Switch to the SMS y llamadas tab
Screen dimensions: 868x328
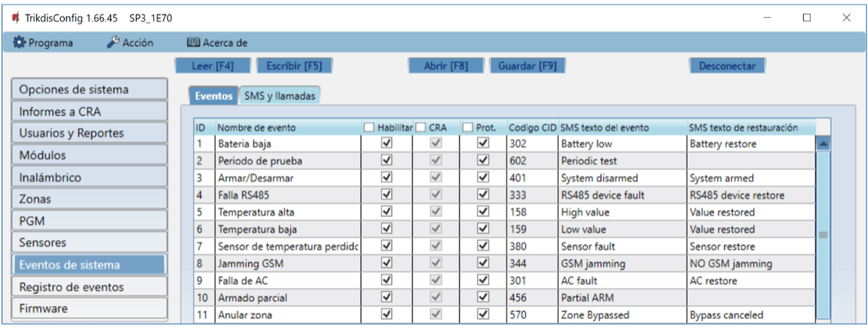tap(279, 95)
